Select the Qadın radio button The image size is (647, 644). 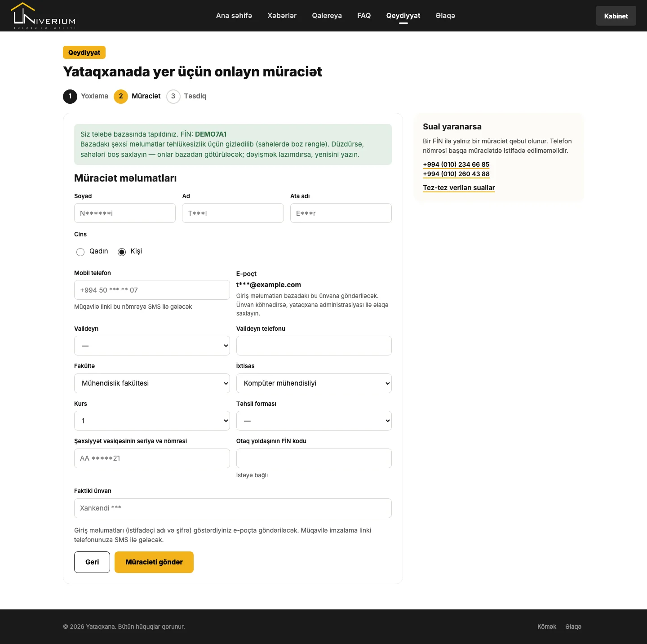point(80,252)
